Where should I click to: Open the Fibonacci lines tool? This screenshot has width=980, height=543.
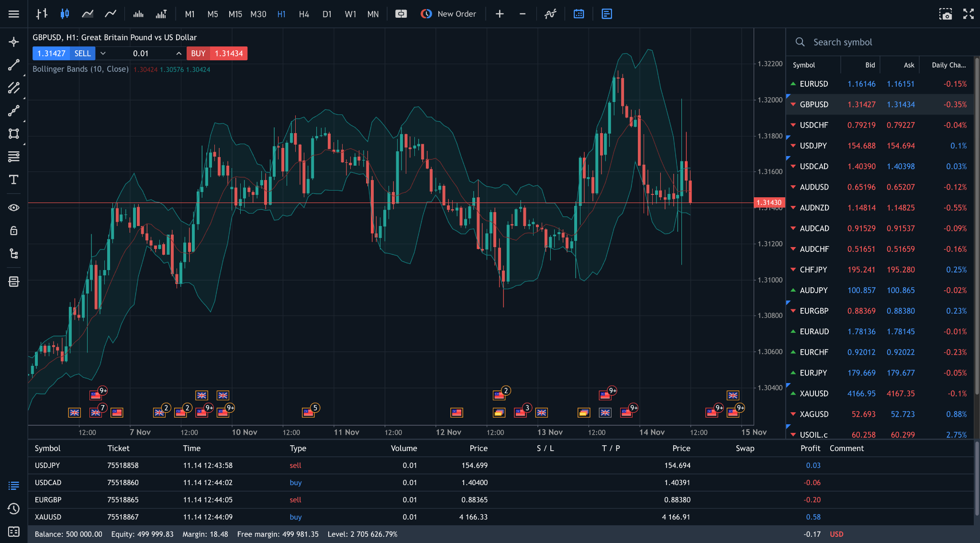(x=14, y=157)
